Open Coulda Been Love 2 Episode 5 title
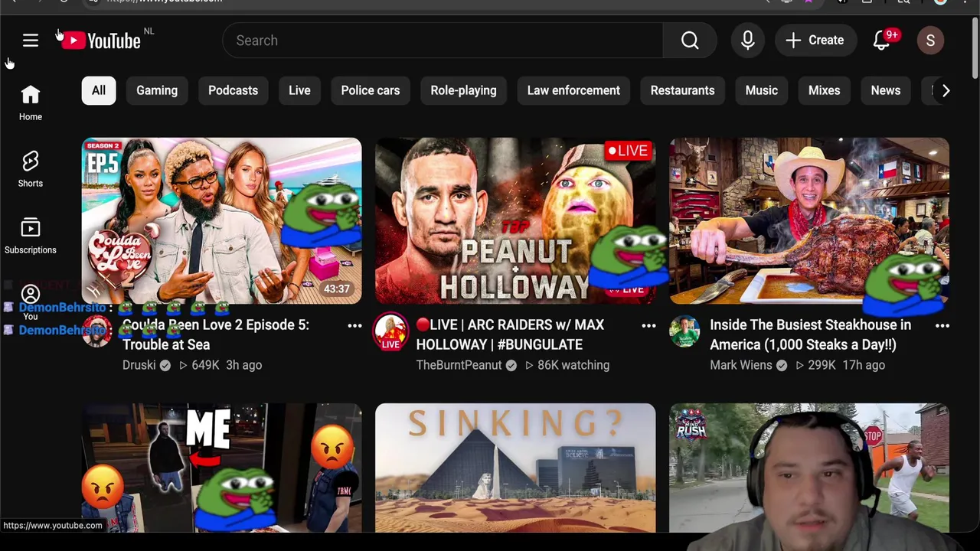The width and height of the screenshot is (980, 551). click(x=216, y=334)
